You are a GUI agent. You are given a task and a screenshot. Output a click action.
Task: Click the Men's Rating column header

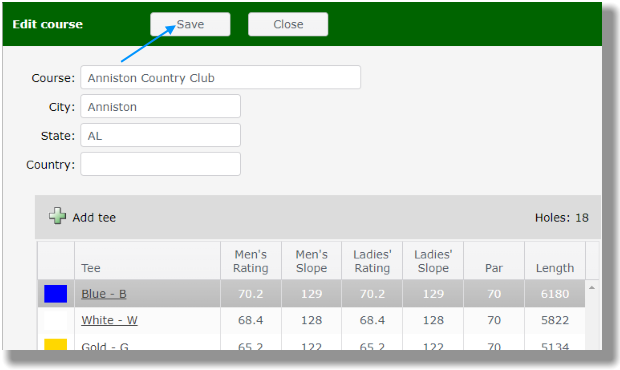[x=251, y=261]
